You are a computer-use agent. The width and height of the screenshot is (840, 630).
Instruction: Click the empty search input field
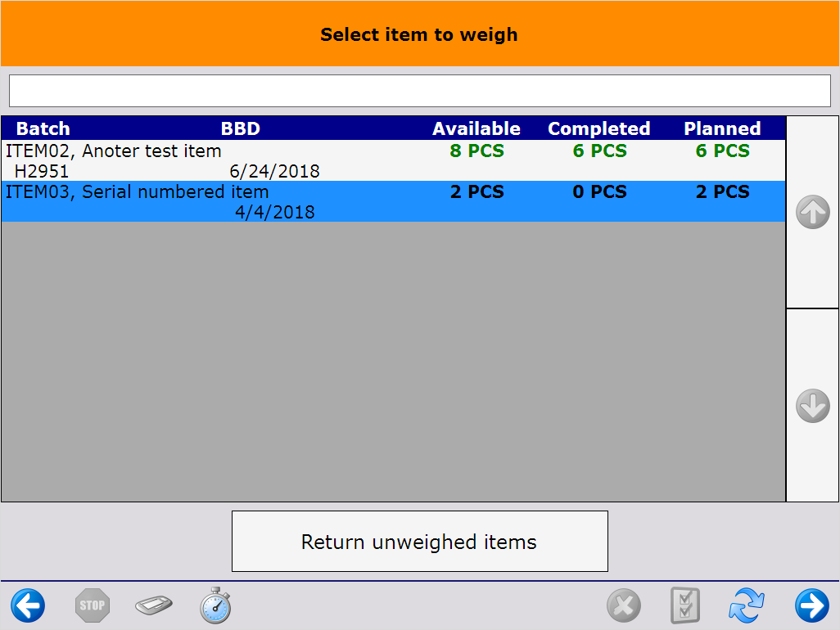tap(419, 91)
